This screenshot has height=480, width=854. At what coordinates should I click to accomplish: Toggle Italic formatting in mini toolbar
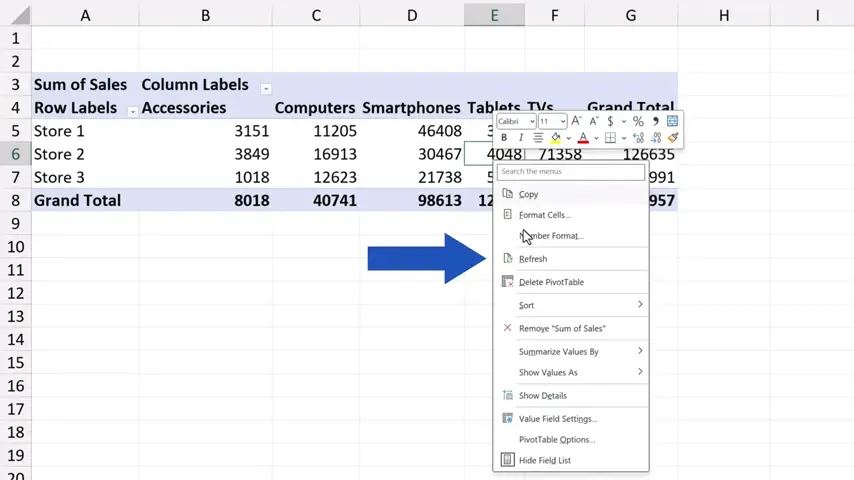pyautogui.click(x=521, y=138)
